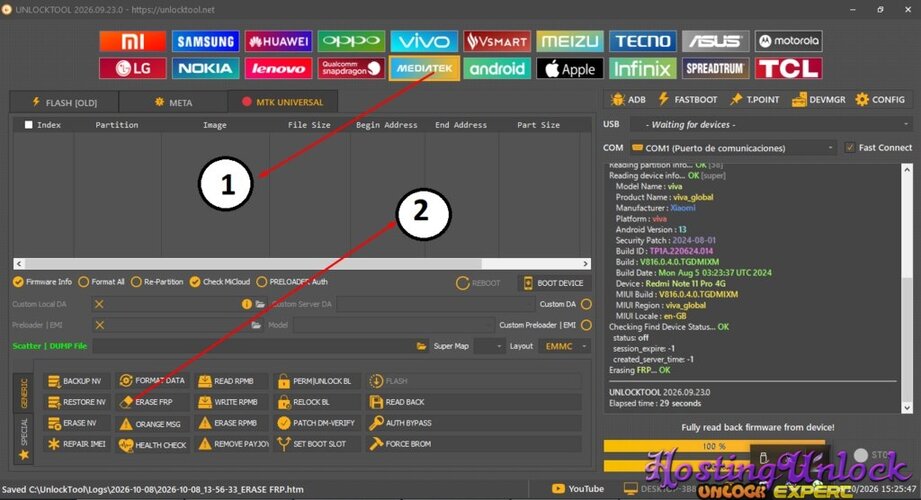Select the Infinix brand logo
This screenshot has width=921, height=500.
(x=643, y=68)
